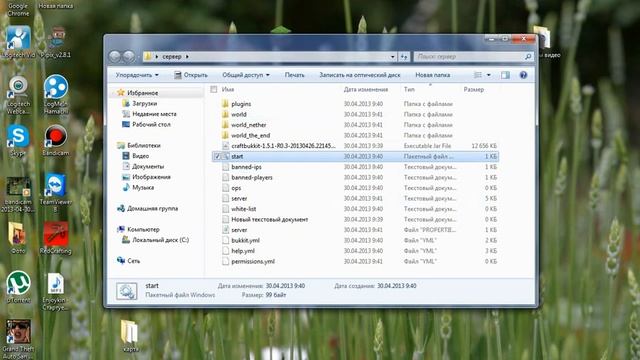Image resolution: width=640 pixels, height=360 pixels.
Task: Open Избранное in the navigation pane
Action: coord(142,93)
